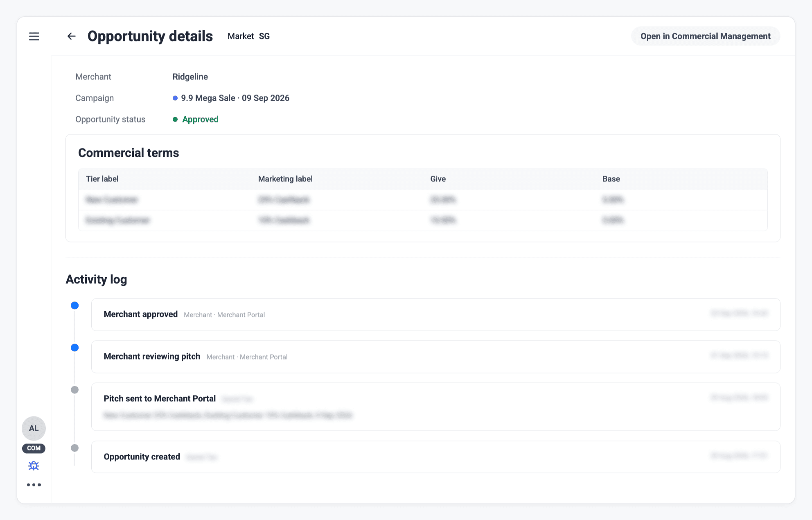Click Open in Commercial Management button
Image resolution: width=812 pixels, height=520 pixels.
[x=706, y=36]
